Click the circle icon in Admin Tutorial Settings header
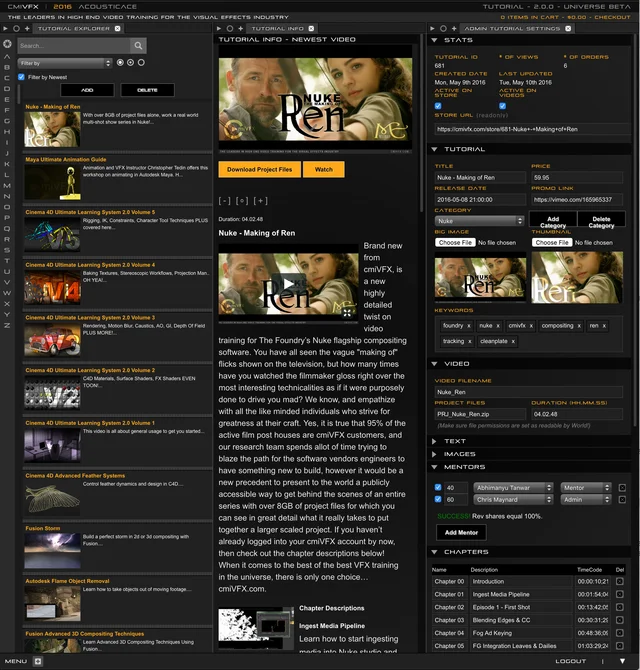 (x=443, y=29)
